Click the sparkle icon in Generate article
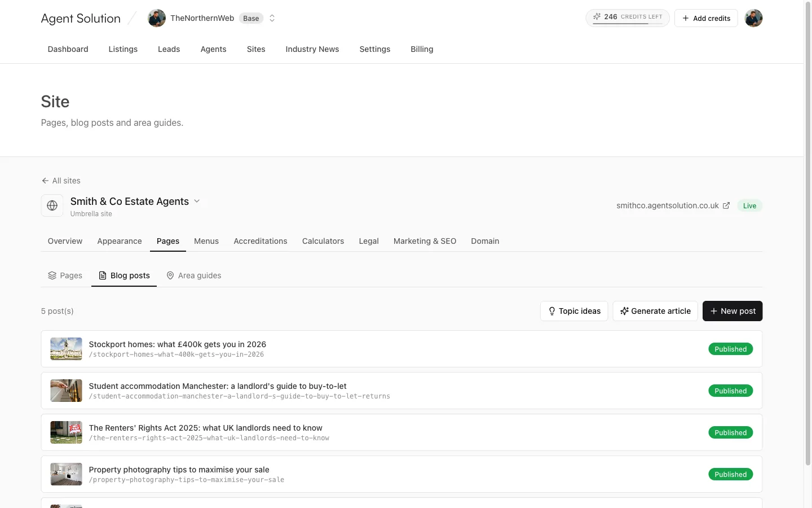The image size is (812, 508). 624,311
